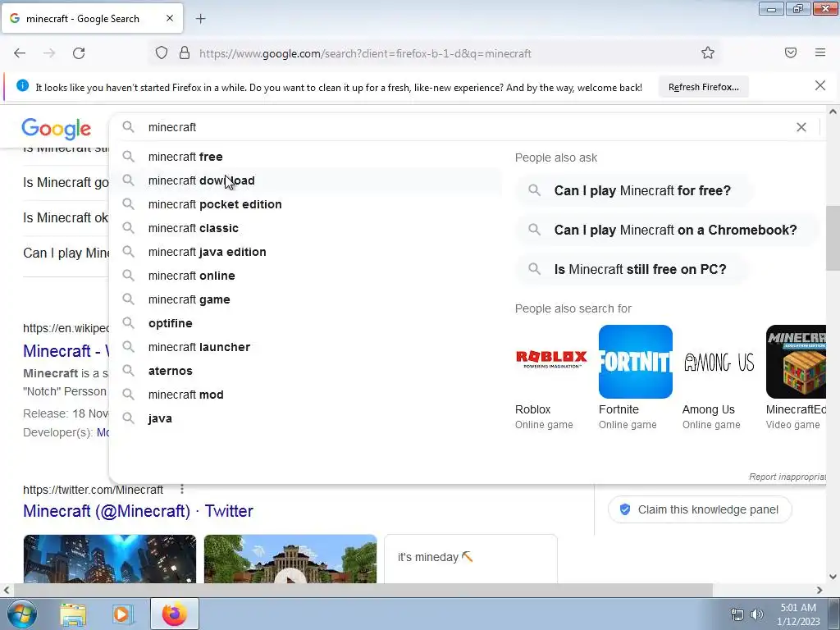This screenshot has width=840, height=630.
Task: Close the minecraft Google Search tab
Action: pos(170,18)
